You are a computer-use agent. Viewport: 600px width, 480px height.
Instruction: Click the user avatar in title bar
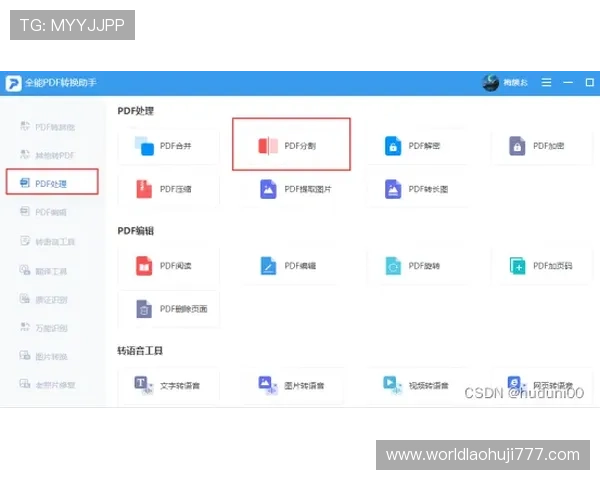pyautogui.click(x=490, y=82)
